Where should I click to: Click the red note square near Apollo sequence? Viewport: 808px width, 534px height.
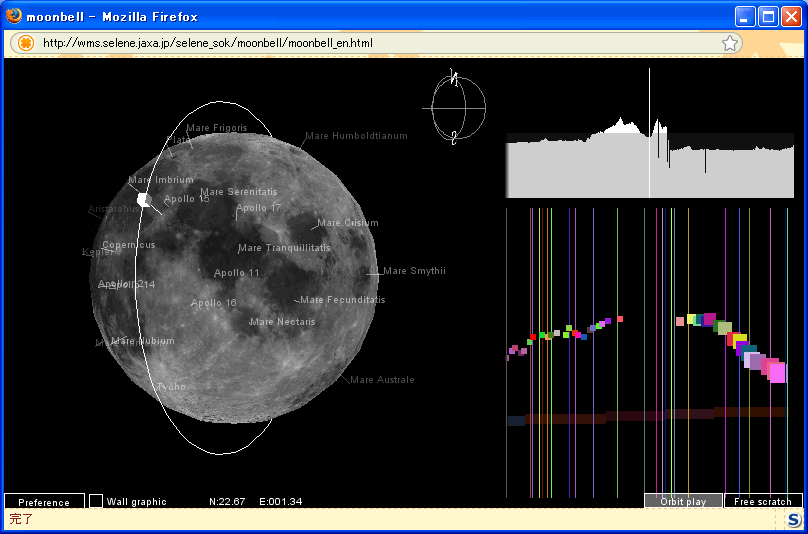[x=533, y=337]
